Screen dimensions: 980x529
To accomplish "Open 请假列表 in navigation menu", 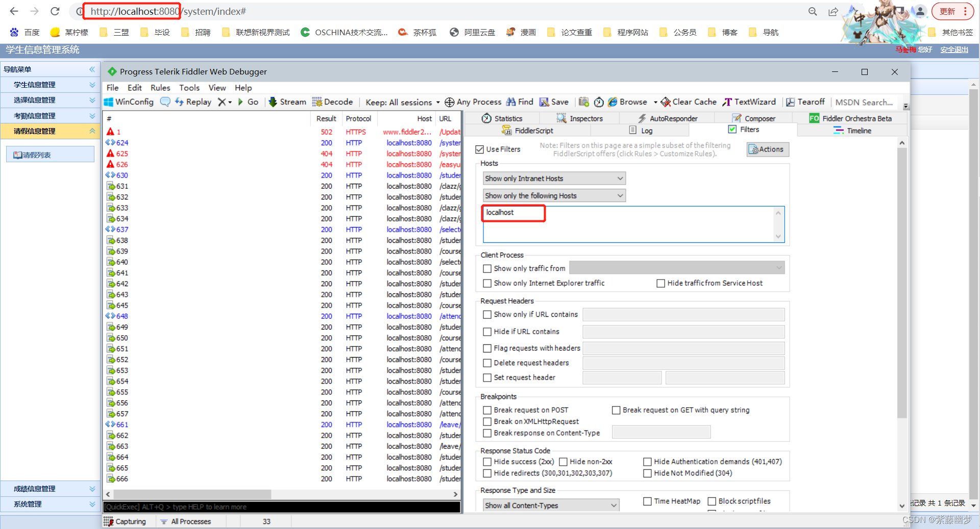I will (50, 155).
